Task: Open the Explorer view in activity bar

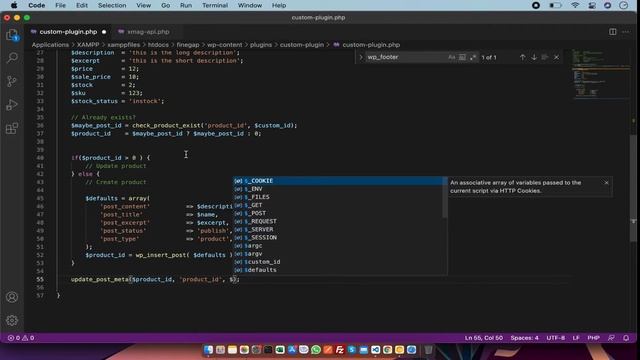Action: pos(12,34)
